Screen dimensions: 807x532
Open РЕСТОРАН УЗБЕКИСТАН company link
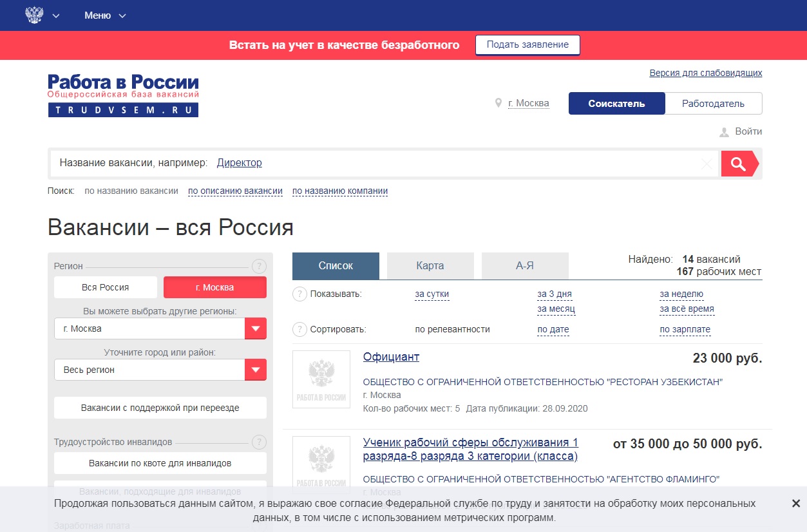pos(543,382)
